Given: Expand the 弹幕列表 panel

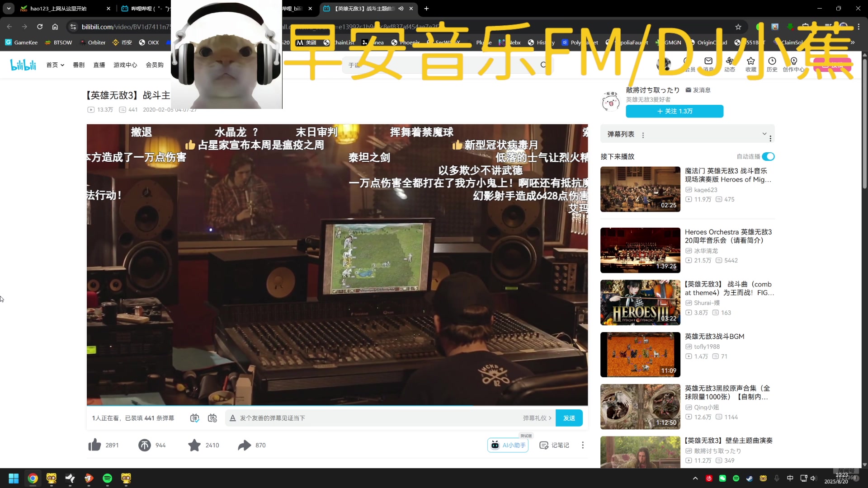Looking at the screenshot, I should point(764,134).
